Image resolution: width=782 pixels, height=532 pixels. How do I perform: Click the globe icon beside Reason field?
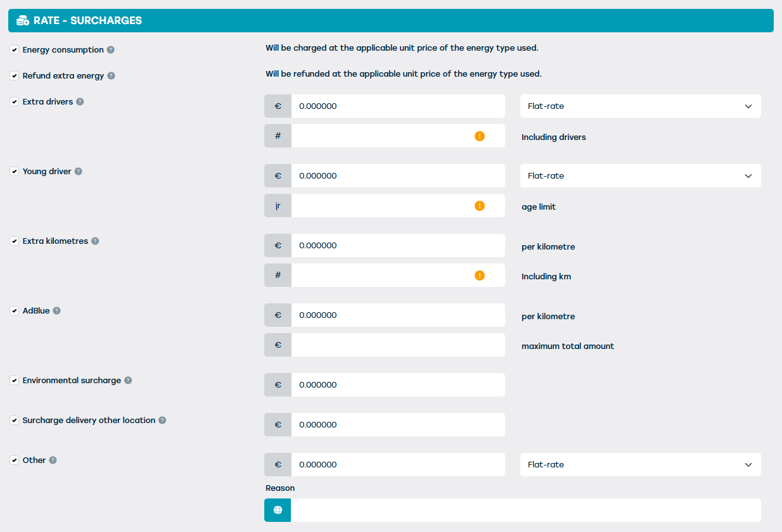[278, 510]
